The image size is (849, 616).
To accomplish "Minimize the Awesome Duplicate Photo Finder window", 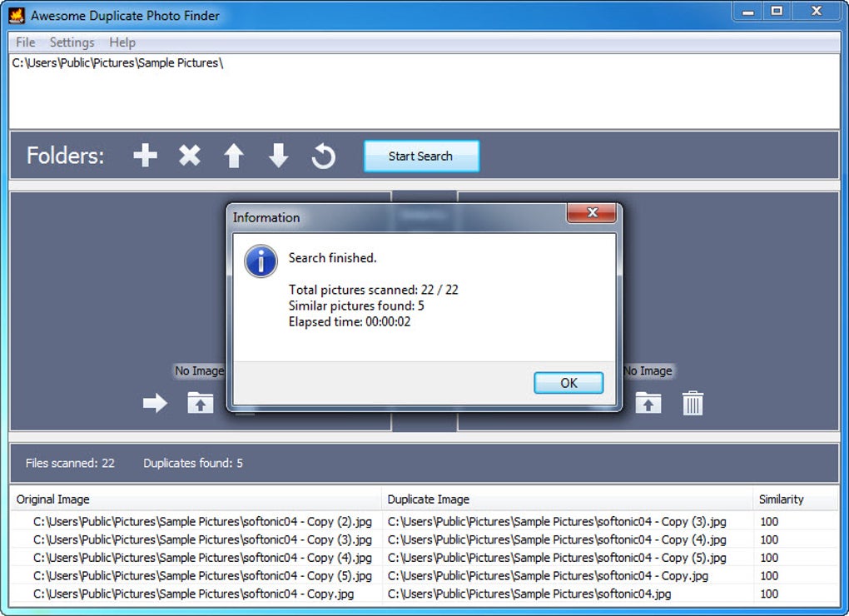I will (748, 12).
